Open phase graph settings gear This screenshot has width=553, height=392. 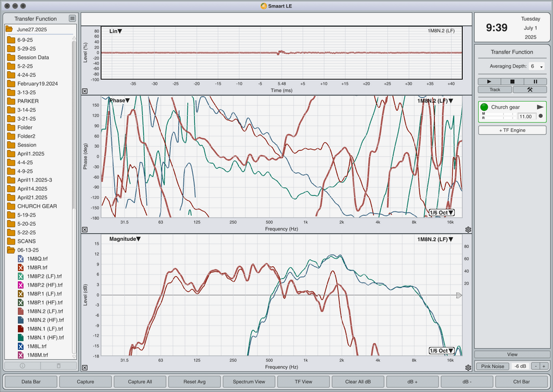468,229
